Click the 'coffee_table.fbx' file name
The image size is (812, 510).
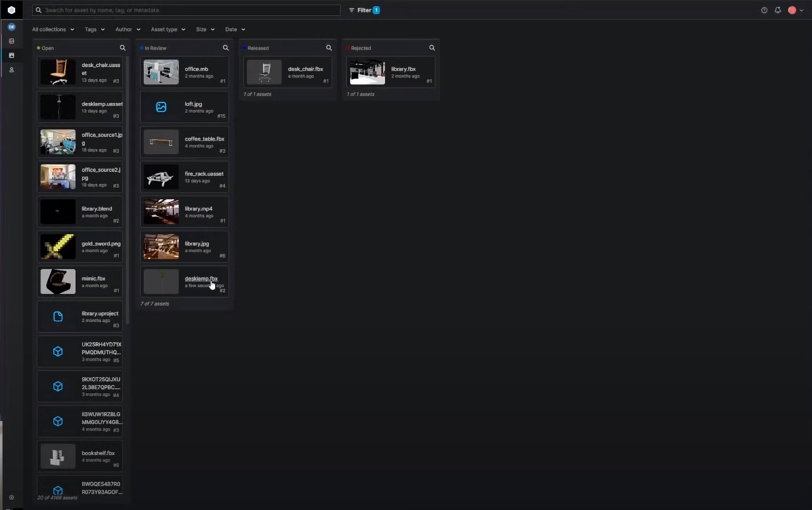coord(204,139)
